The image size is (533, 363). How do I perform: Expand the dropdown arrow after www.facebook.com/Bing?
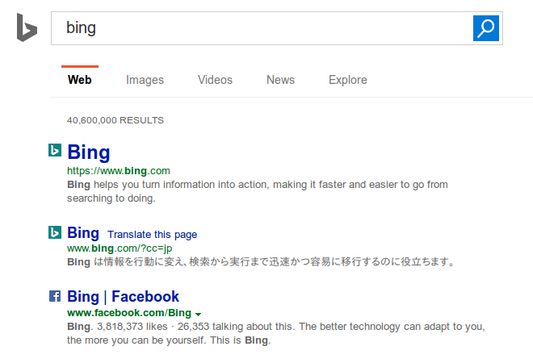198,314
